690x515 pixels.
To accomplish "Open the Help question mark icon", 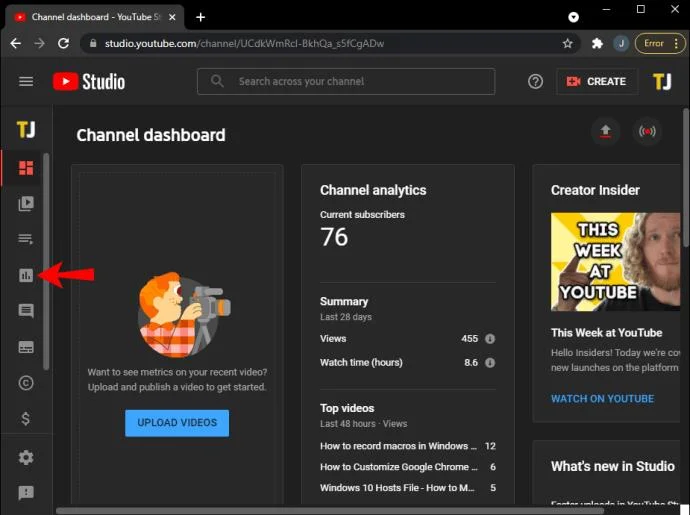I will tap(535, 81).
